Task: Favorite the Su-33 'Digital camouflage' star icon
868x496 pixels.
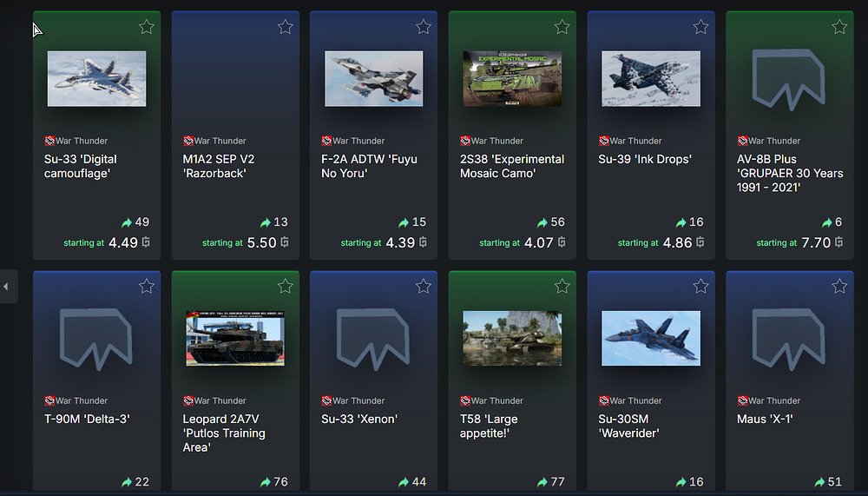Action: (x=147, y=27)
